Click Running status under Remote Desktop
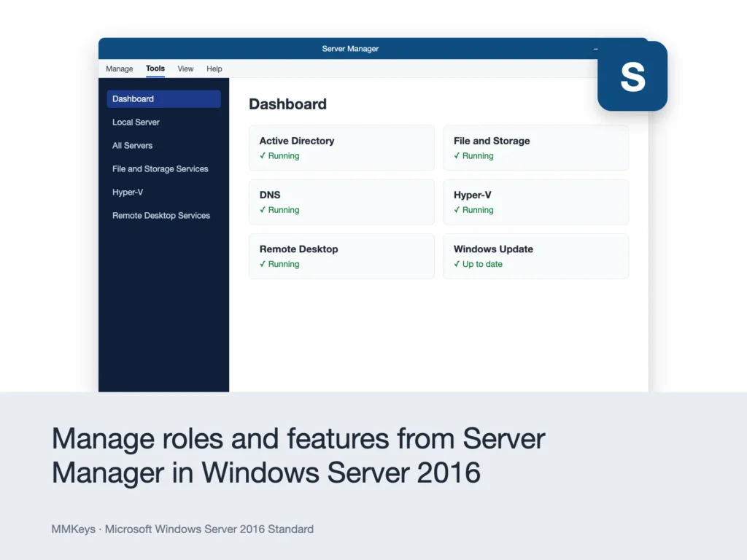Image resolution: width=747 pixels, height=560 pixels. pyautogui.click(x=279, y=264)
